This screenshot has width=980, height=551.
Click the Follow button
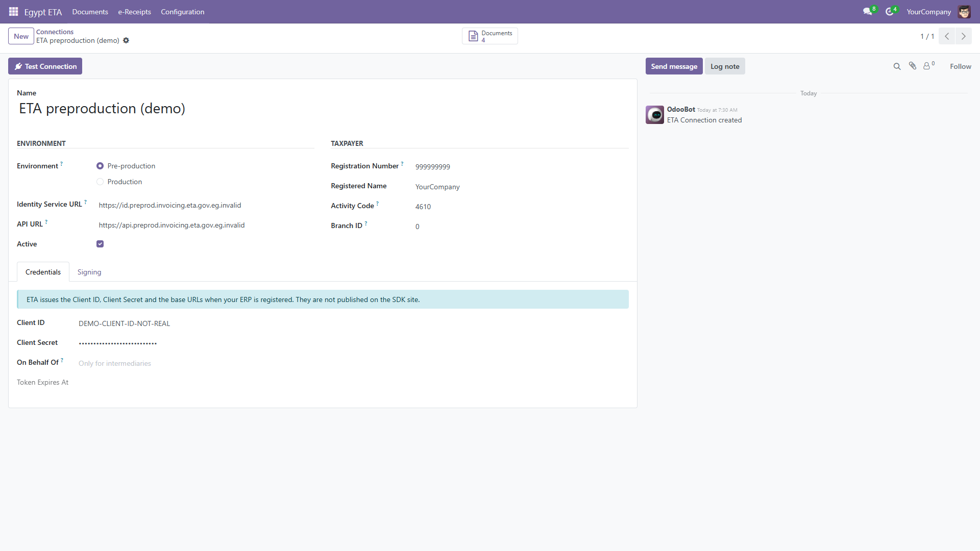(960, 66)
